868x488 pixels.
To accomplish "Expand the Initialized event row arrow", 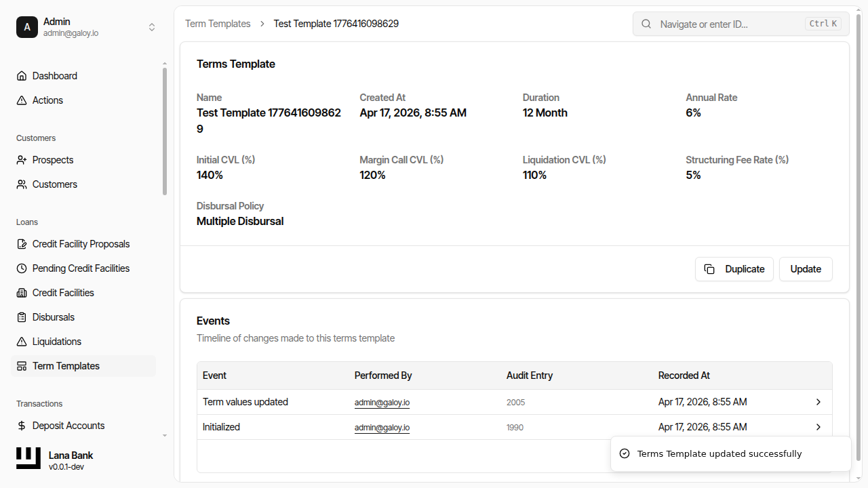I will pos(818,427).
